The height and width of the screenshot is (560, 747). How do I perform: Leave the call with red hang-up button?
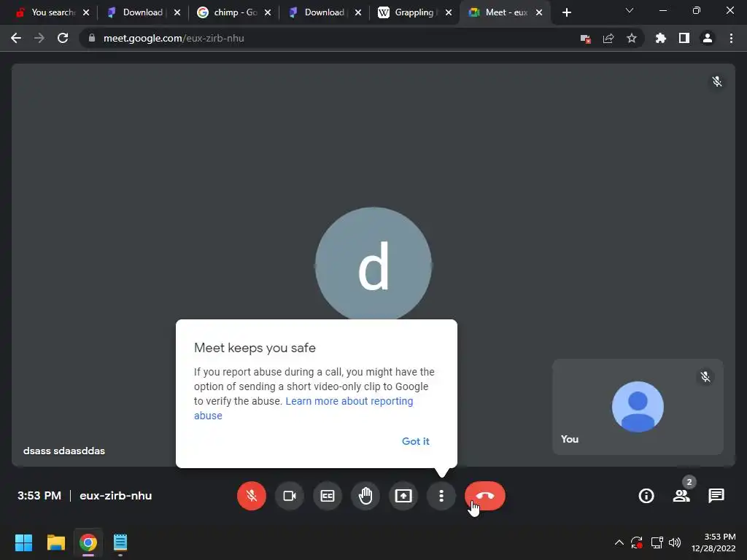[485, 496]
